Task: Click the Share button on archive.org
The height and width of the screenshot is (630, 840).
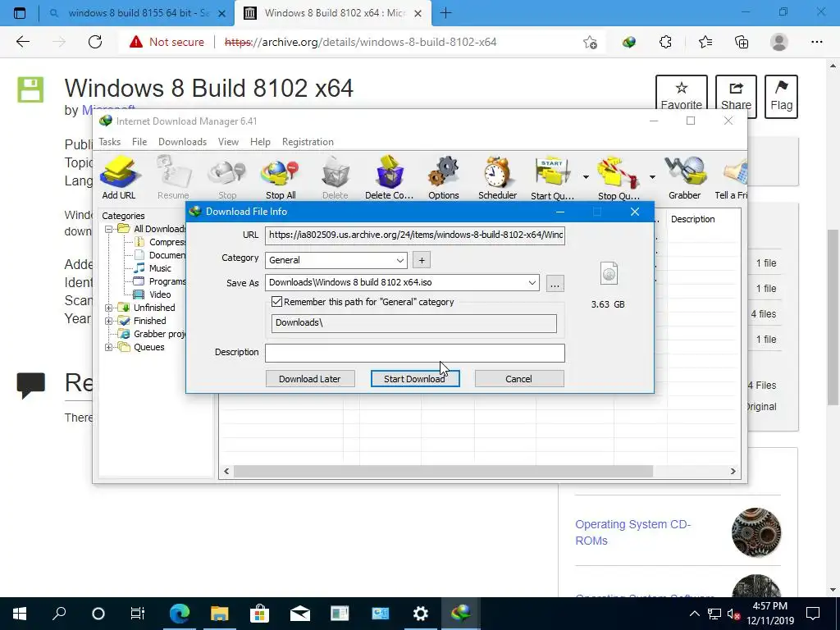Action: tap(736, 97)
